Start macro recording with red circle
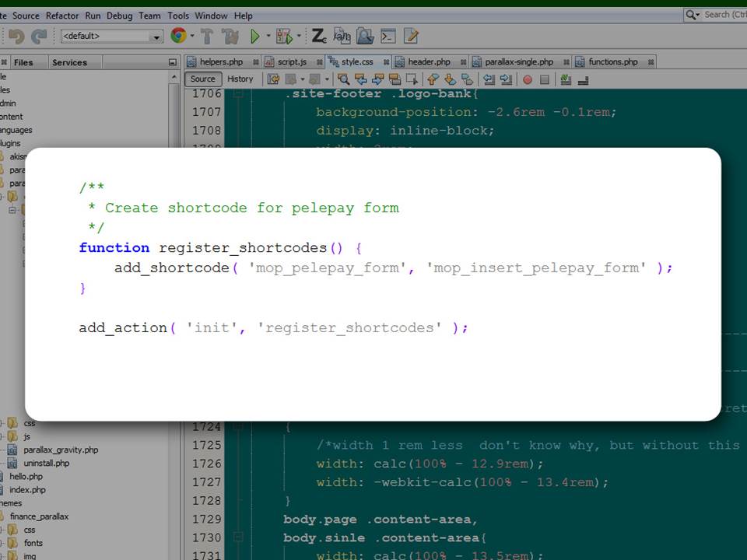The width and height of the screenshot is (747, 560). pyautogui.click(x=528, y=79)
